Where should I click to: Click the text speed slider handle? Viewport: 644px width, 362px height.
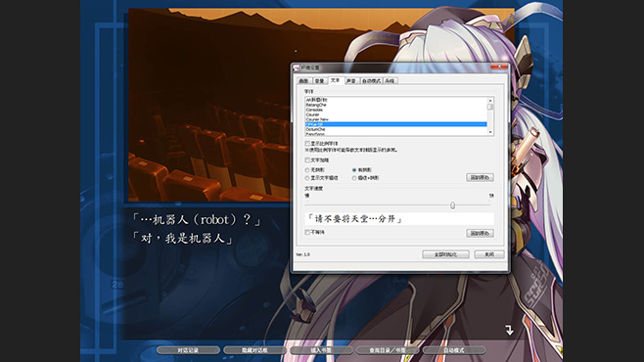pos(452,205)
